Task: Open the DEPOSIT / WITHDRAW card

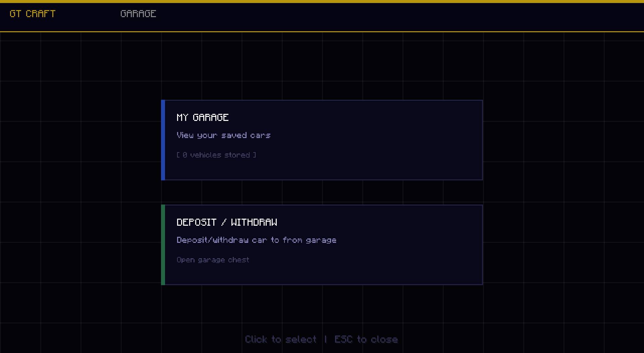Action: (322, 245)
